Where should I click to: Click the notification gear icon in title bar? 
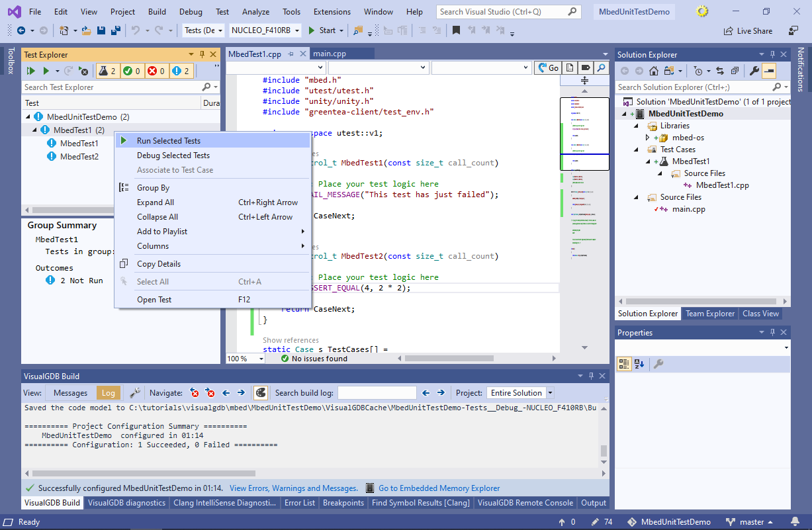coord(703,11)
